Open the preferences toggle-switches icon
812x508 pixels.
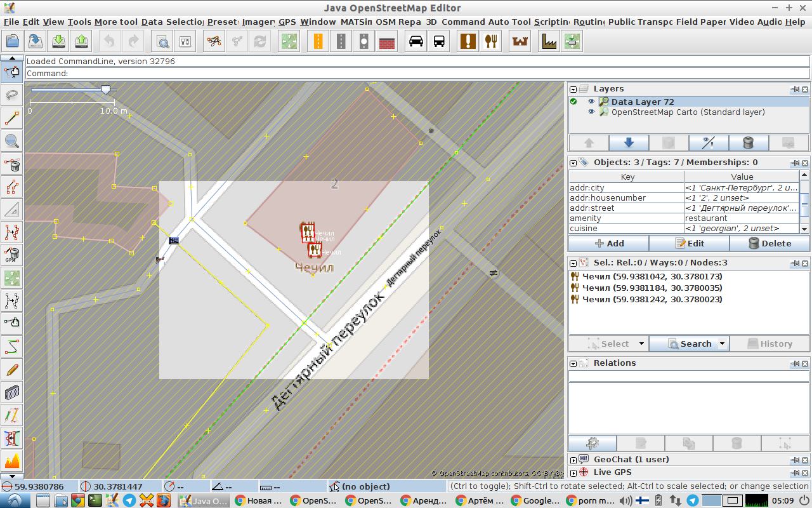185,42
